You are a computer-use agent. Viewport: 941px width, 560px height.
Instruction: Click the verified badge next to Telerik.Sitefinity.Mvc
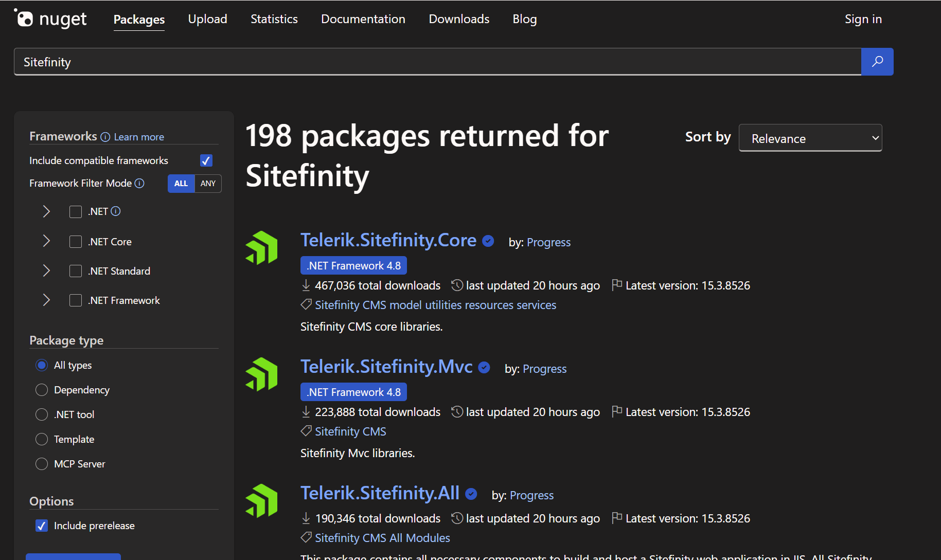pyautogui.click(x=484, y=367)
